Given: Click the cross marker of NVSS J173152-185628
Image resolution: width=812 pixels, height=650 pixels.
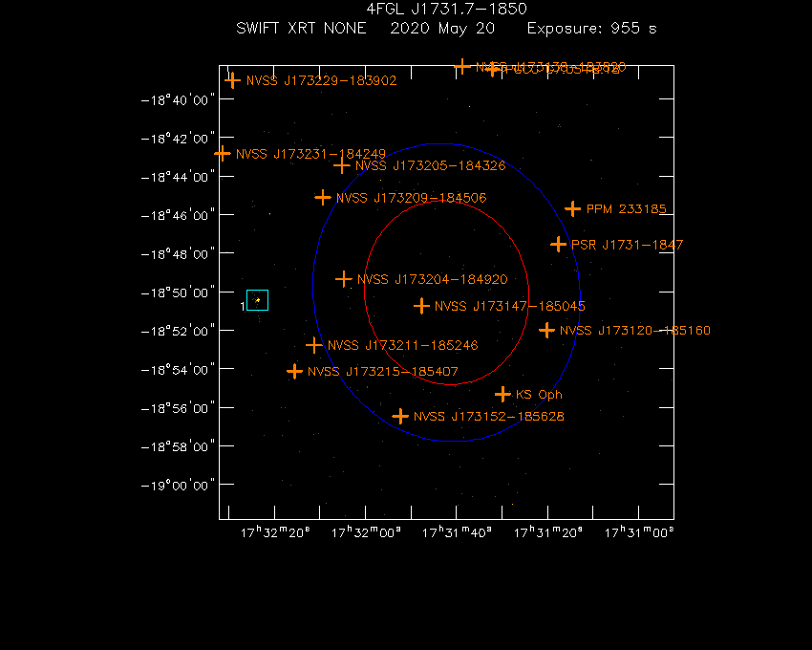Looking at the screenshot, I should (400, 416).
